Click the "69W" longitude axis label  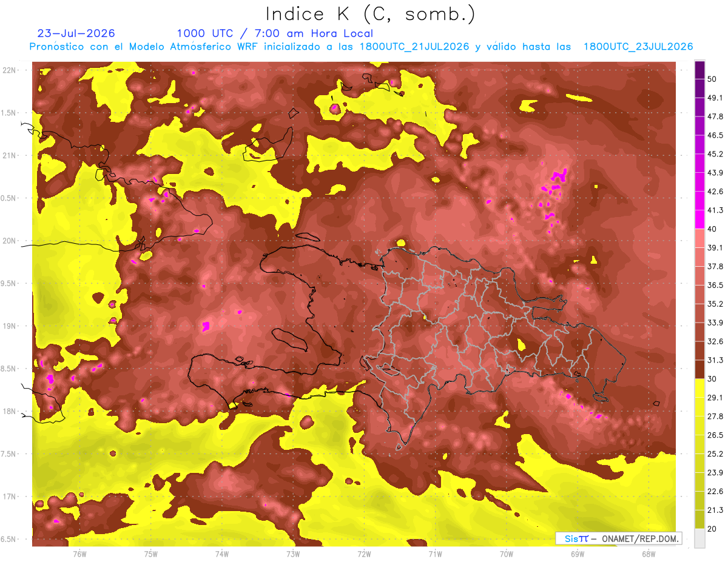click(x=578, y=554)
